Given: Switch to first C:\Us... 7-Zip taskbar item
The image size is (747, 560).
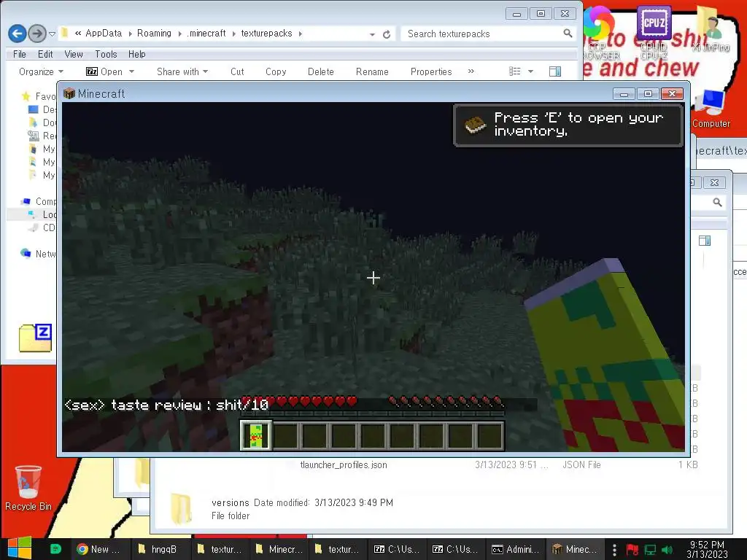Looking at the screenshot, I should (x=396, y=549).
